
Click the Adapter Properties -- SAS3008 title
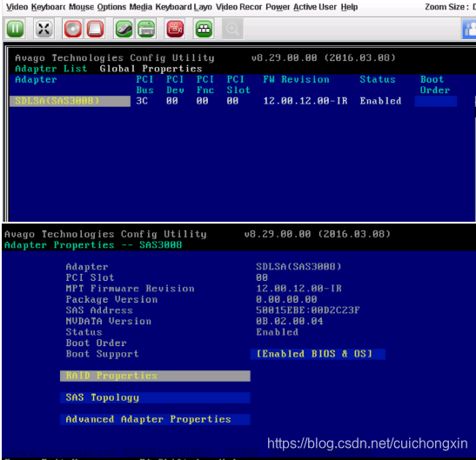point(93,245)
